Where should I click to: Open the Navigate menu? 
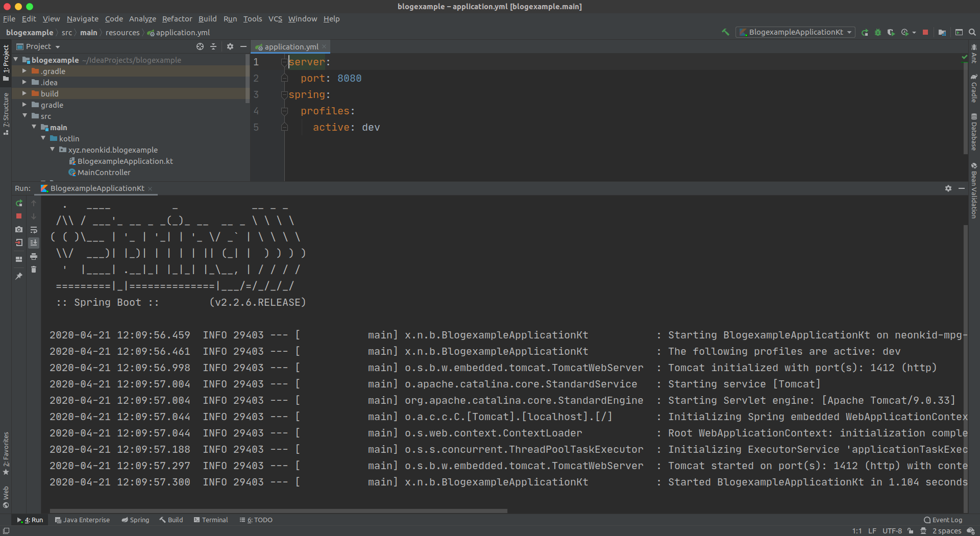83,19
